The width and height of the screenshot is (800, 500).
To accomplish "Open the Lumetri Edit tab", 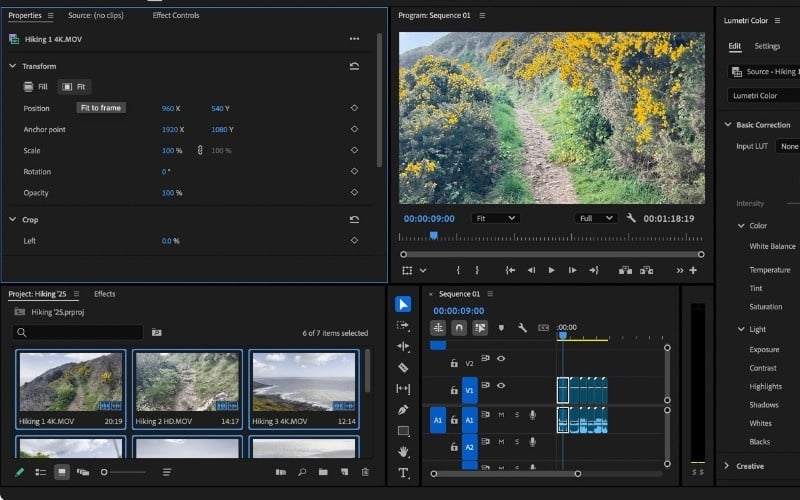I will (734, 46).
